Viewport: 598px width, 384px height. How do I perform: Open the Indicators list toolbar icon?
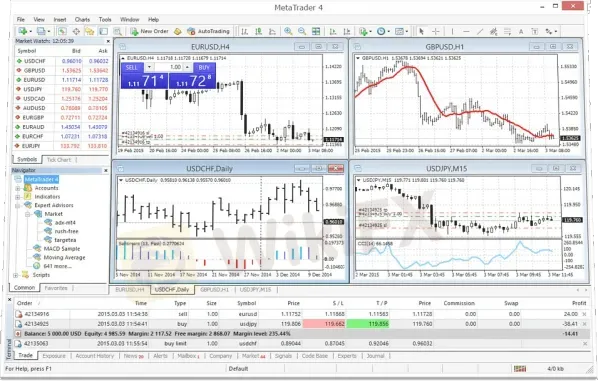click(x=363, y=32)
